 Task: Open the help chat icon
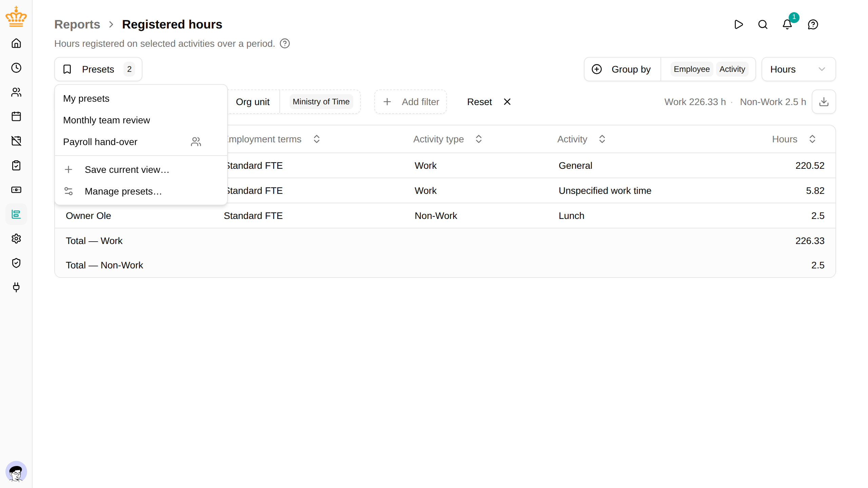[x=813, y=24]
